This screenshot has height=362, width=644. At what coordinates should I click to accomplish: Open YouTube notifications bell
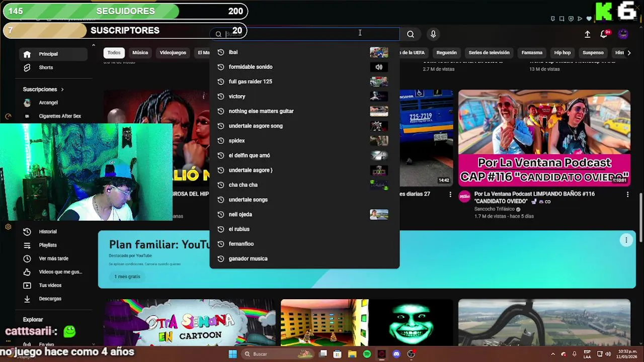click(604, 34)
